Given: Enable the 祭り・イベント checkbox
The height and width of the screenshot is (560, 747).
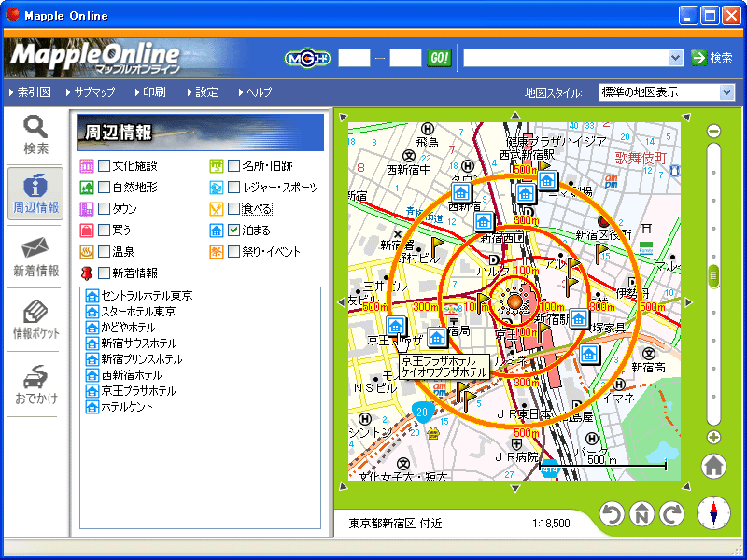Looking at the screenshot, I should 233,251.
